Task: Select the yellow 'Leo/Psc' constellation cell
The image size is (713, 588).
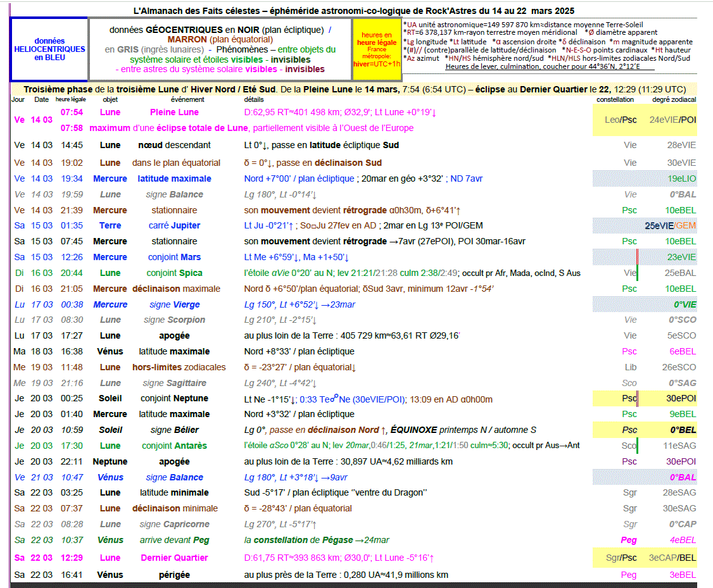Action: pos(621,120)
